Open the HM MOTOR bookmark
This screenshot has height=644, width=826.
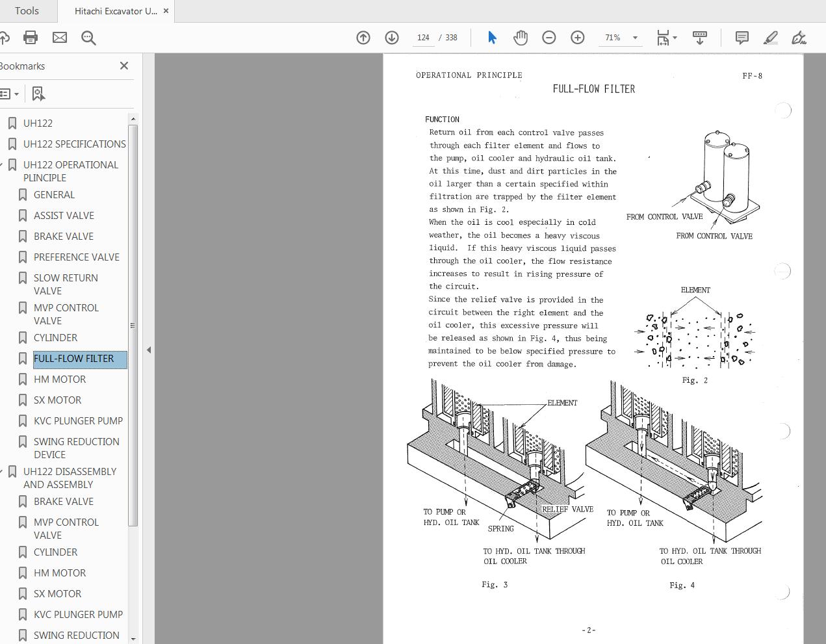click(60, 379)
